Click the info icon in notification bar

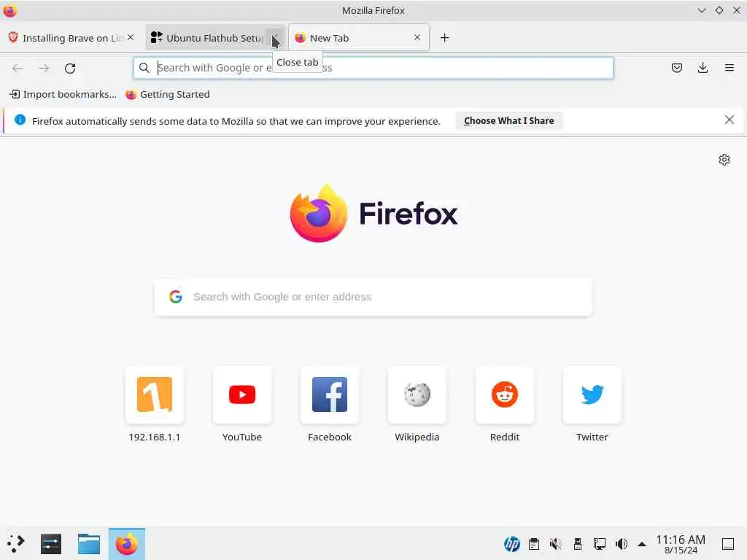click(20, 120)
